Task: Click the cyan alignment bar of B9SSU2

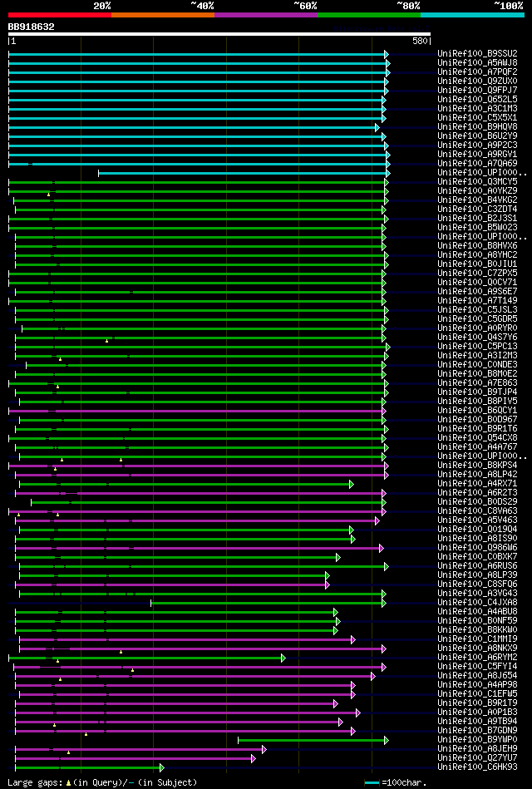Action: point(199,54)
